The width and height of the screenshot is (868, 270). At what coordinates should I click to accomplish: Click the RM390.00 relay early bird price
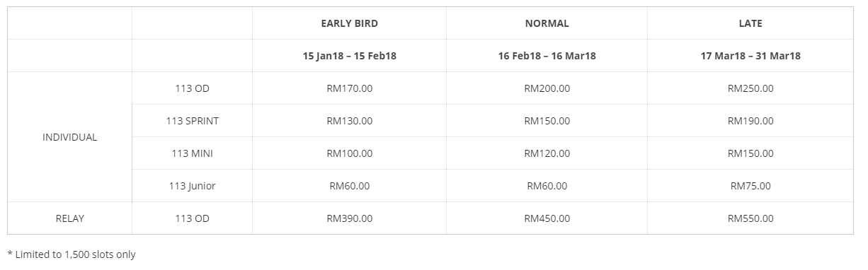pyautogui.click(x=349, y=218)
